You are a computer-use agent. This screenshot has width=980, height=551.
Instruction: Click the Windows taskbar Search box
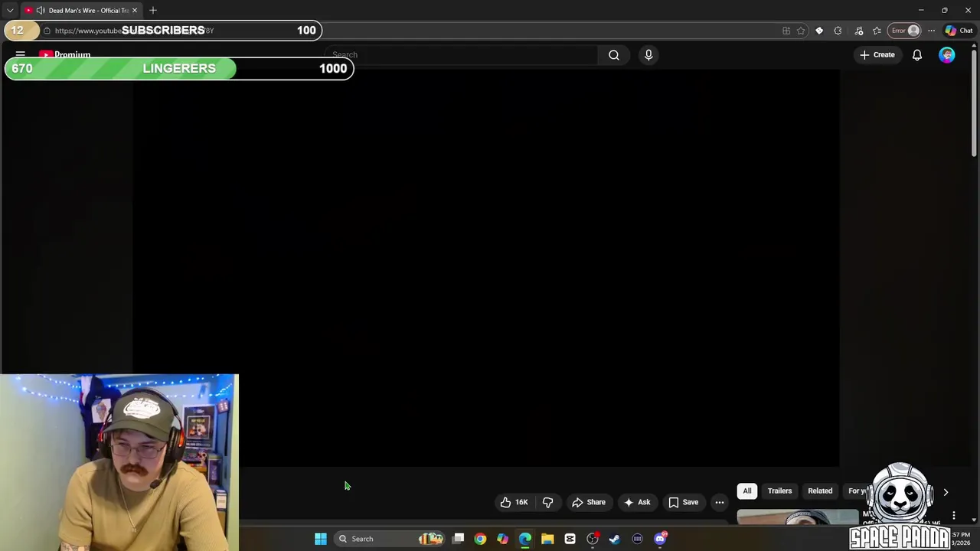389,539
